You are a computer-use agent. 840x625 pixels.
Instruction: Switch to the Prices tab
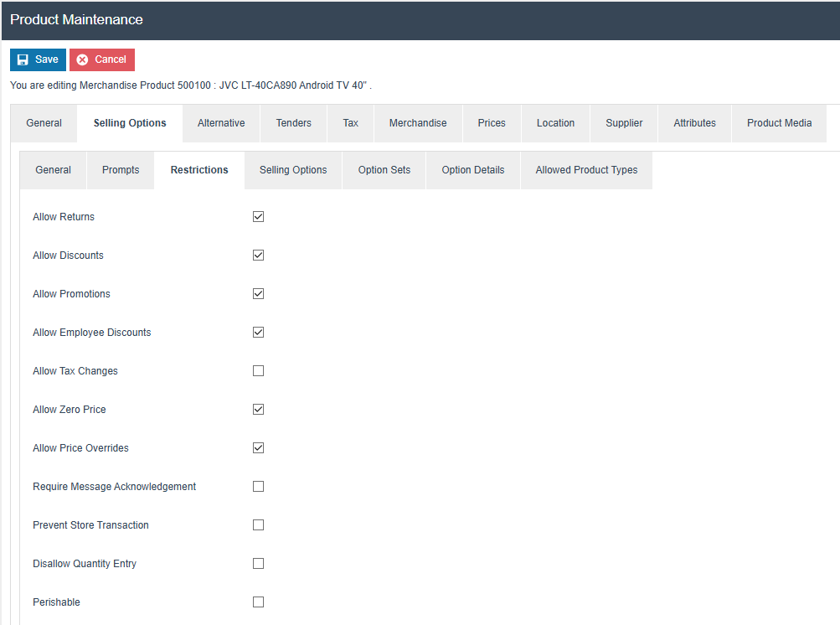tap(492, 123)
